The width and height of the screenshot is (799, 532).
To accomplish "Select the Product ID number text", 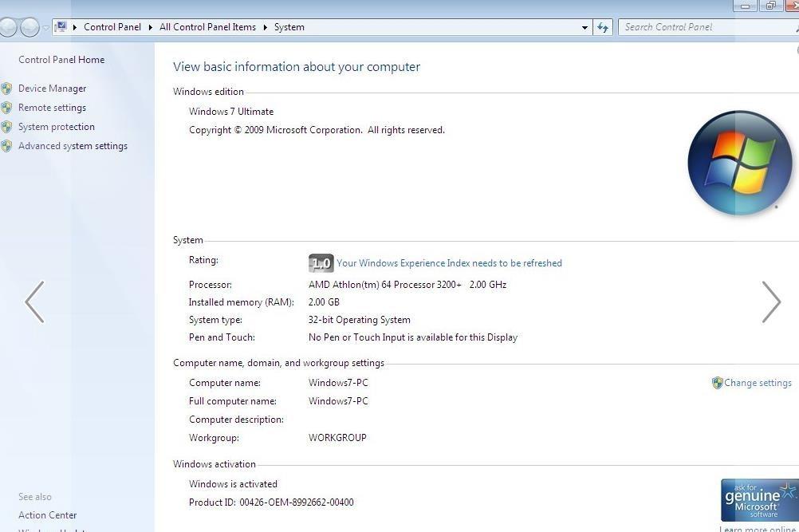I will (x=297, y=502).
